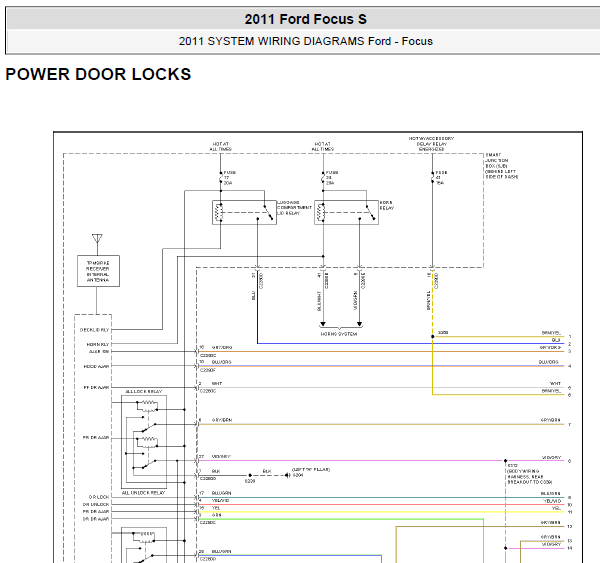Click 'VIO/GRY' label next to pin 27
Viewport: 600px width, 563px height.
pos(221,457)
